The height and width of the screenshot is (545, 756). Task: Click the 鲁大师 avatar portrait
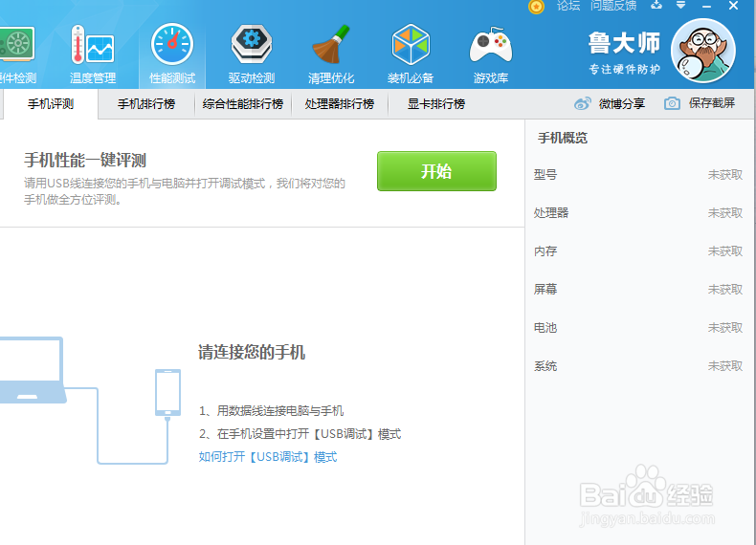click(x=703, y=51)
